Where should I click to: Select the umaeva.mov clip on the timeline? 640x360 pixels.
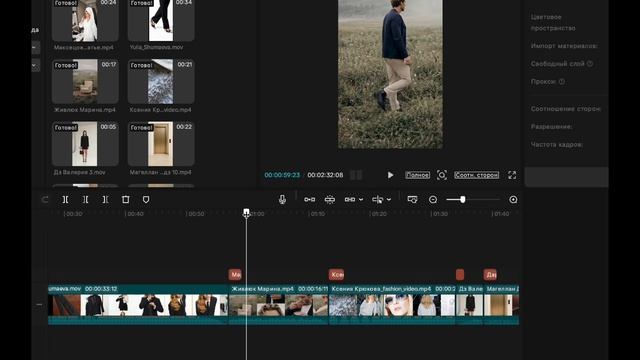[x=138, y=304]
